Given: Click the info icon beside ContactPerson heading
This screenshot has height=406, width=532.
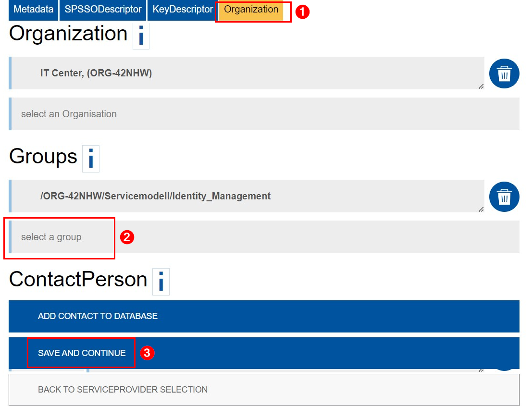Looking at the screenshot, I should pos(161,282).
